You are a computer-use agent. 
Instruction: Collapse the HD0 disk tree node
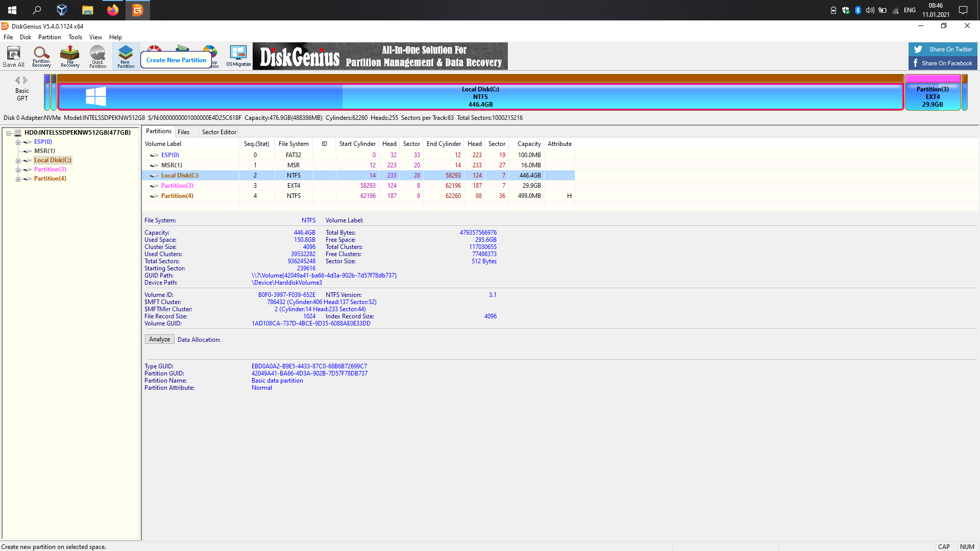(x=9, y=133)
